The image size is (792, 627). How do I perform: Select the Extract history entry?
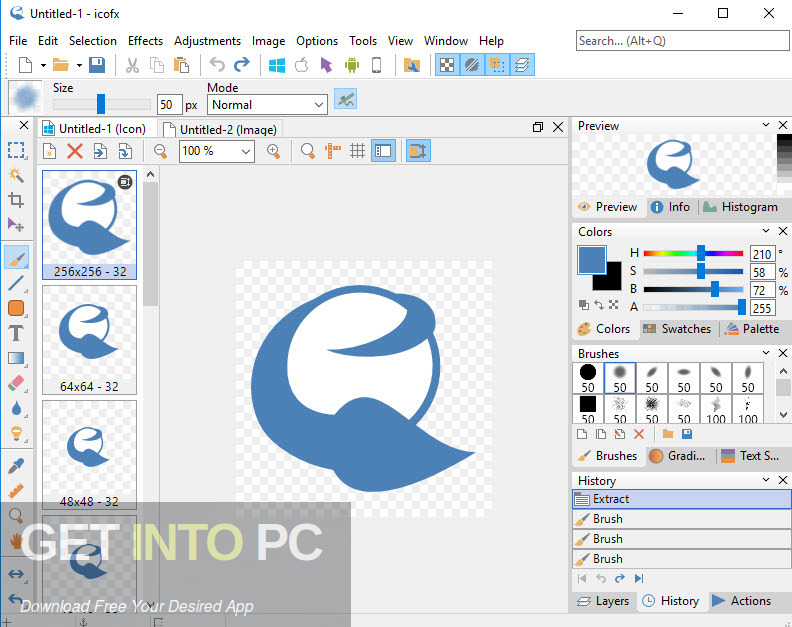682,499
